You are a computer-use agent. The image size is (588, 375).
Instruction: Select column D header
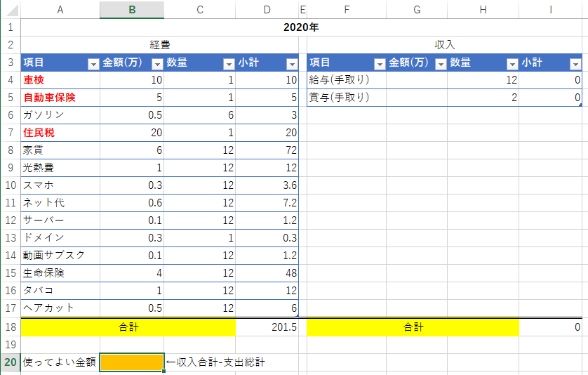[267, 10]
